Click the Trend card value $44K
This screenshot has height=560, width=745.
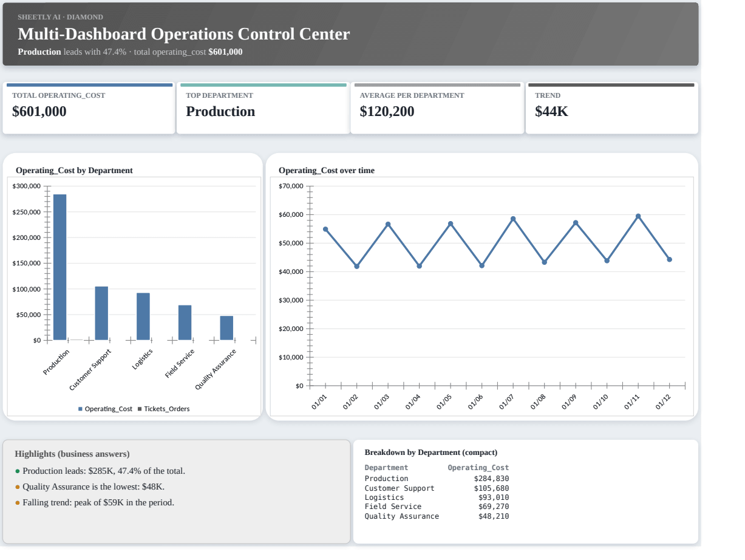[x=551, y=112]
